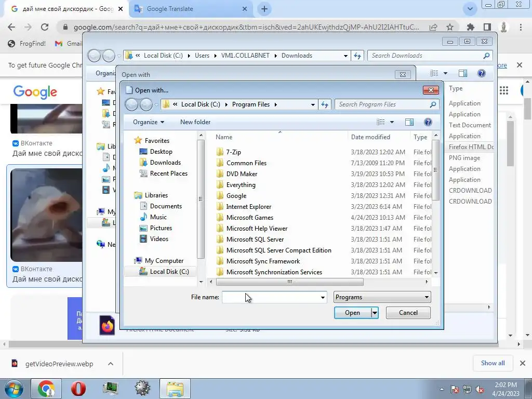The height and width of the screenshot is (399, 532).
Task: Open the Common Files folder
Action: [246, 163]
